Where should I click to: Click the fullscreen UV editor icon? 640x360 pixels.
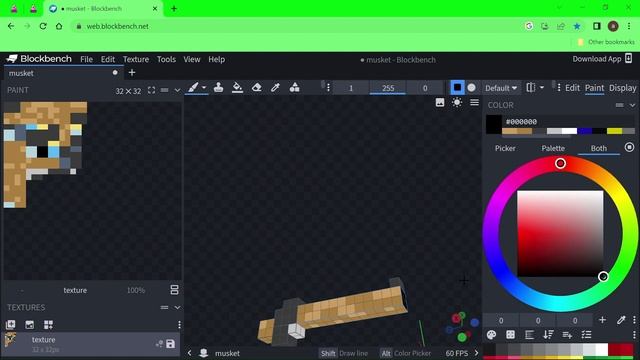click(151, 90)
